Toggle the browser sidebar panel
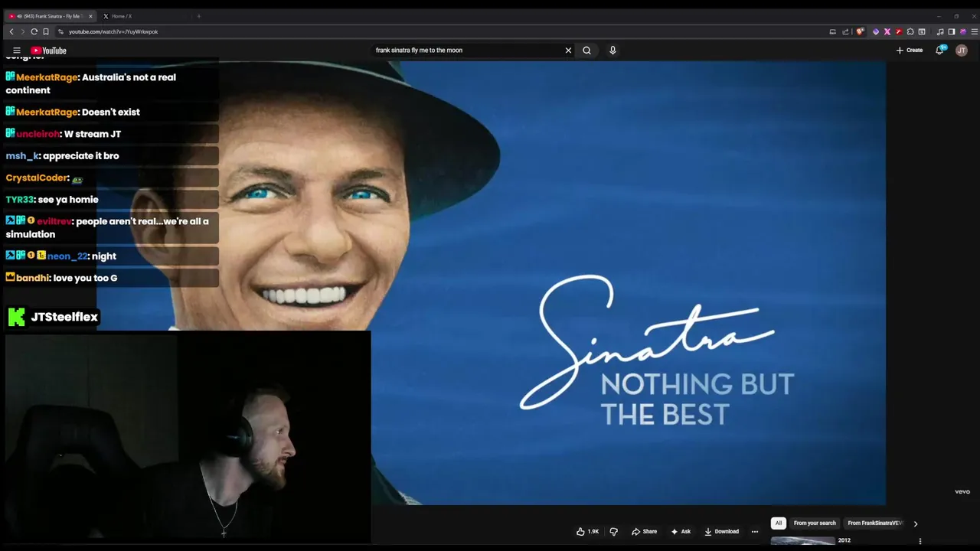 click(x=952, y=31)
